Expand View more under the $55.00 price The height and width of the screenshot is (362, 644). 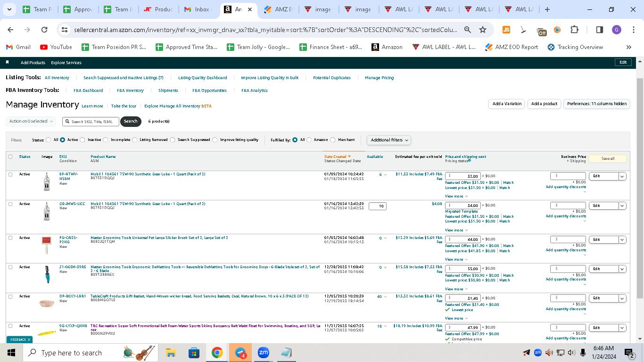point(456,289)
